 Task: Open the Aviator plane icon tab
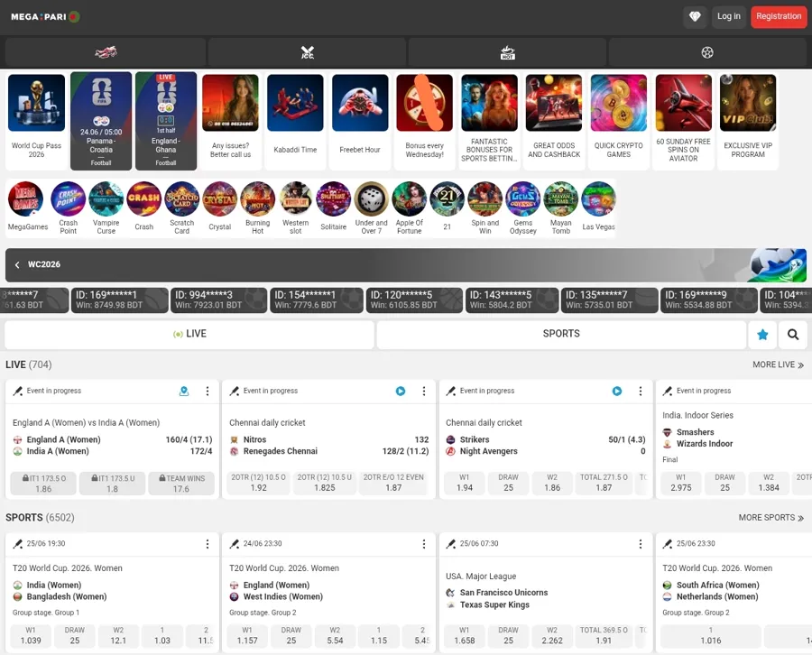(x=106, y=52)
